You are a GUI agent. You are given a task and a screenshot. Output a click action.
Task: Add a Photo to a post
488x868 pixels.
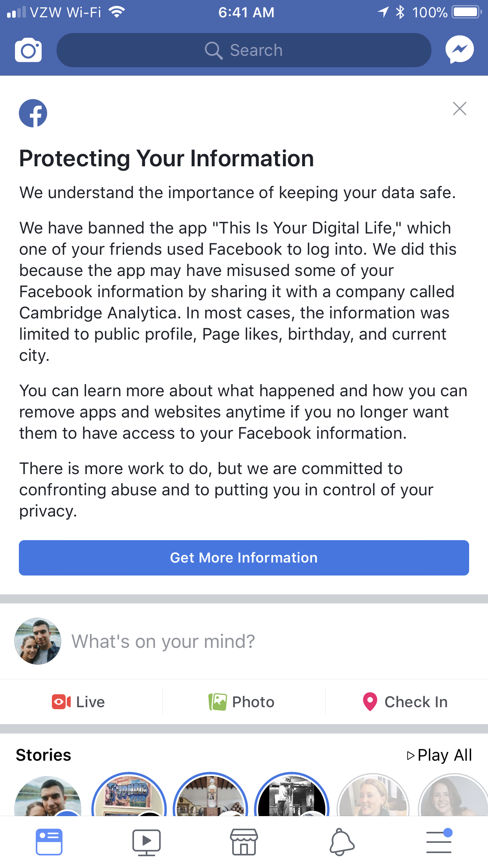[x=242, y=702]
